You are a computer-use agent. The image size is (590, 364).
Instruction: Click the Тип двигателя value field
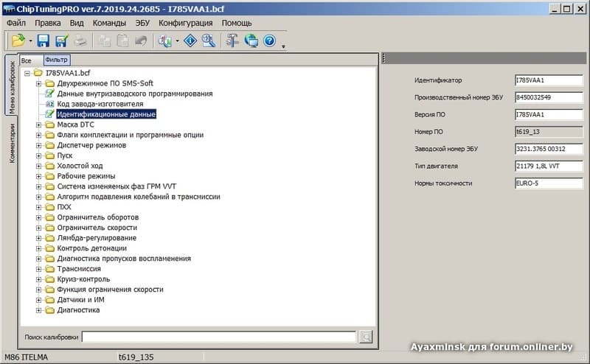point(549,166)
